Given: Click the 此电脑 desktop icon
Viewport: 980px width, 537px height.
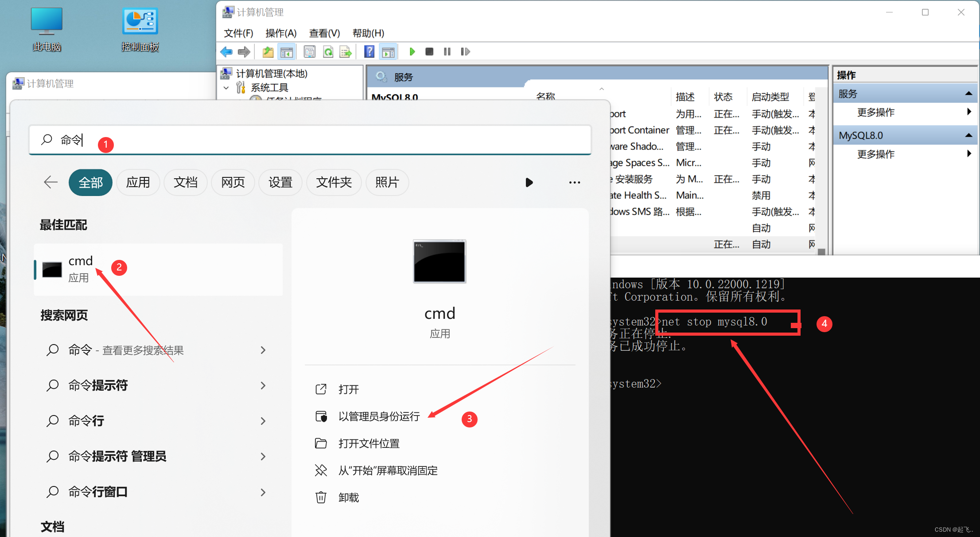Looking at the screenshot, I should click(x=47, y=29).
